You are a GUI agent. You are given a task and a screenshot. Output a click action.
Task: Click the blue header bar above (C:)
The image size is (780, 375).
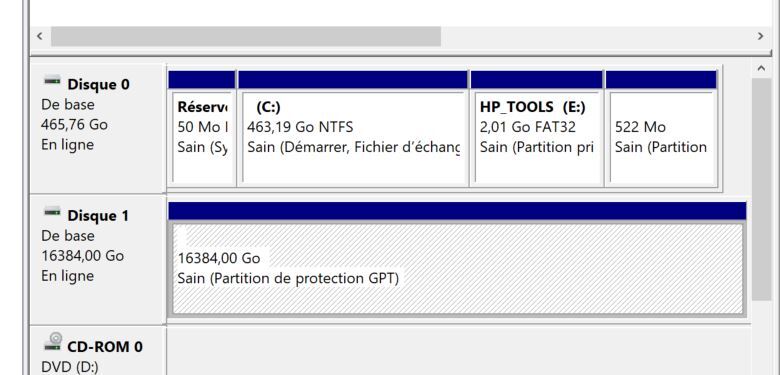(x=353, y=80)
